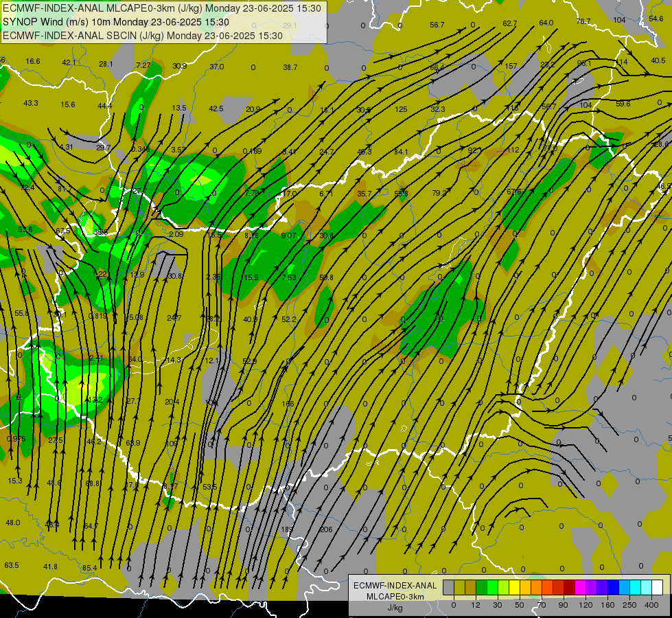Click the map value 84.1
Viewport: 672px width, 618px height.
point(401,151)
